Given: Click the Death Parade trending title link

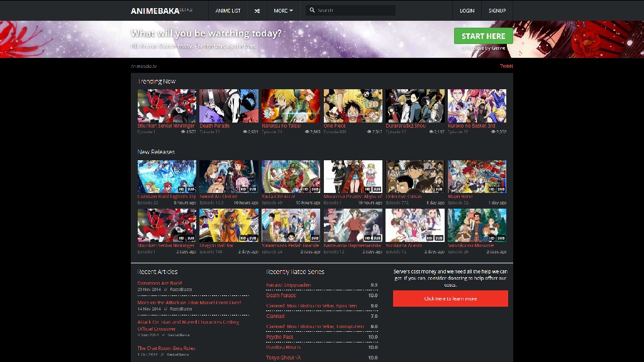Looking at the screenshot, I should pos(214,126).
